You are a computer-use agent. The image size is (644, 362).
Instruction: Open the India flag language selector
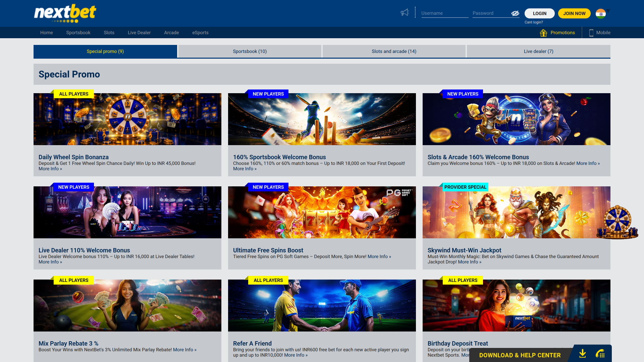point(601,13)
